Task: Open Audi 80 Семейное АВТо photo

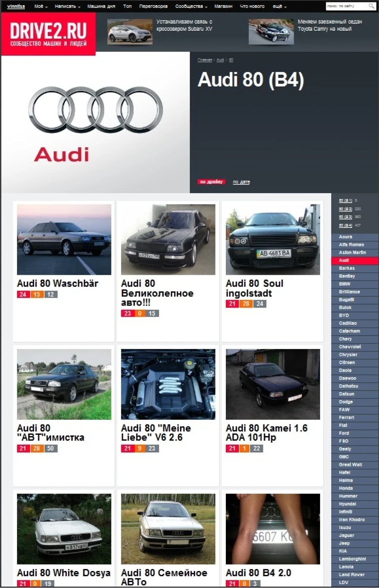Action: click(168, 529)
